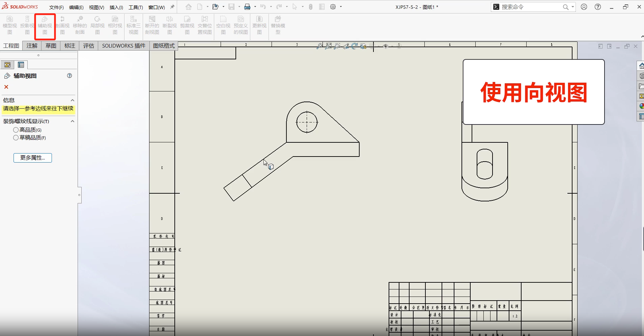Expand the New document dropdown arrow
The height and width of the screenshot is (336, 644).
point(207,7)
